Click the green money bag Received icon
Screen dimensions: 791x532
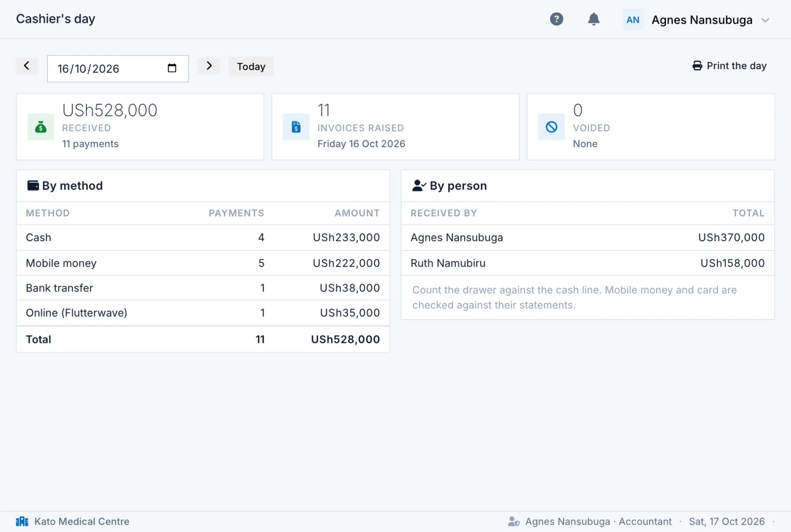[x=41, y=127]
